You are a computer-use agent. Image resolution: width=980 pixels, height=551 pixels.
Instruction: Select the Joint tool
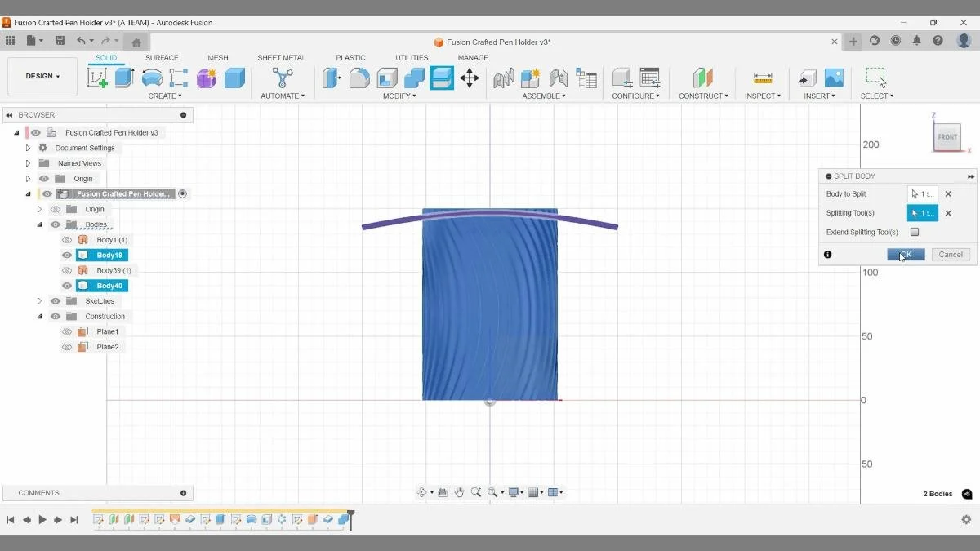pyautogui.click(x=559, y=78)
